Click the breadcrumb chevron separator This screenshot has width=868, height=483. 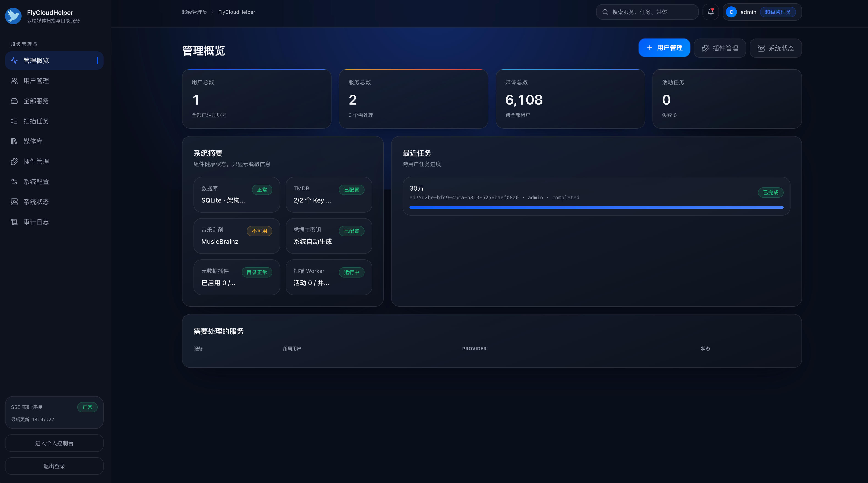click(213, 12)
